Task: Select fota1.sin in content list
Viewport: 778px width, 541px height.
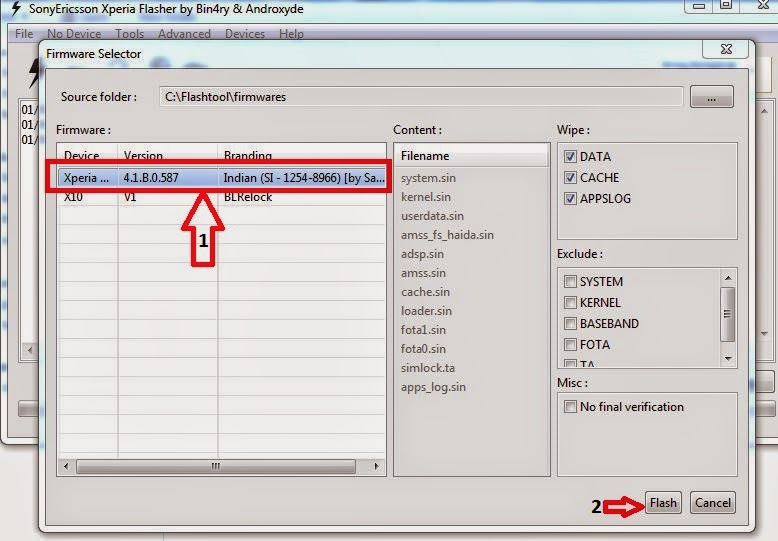Action: [x=423, y=330]
